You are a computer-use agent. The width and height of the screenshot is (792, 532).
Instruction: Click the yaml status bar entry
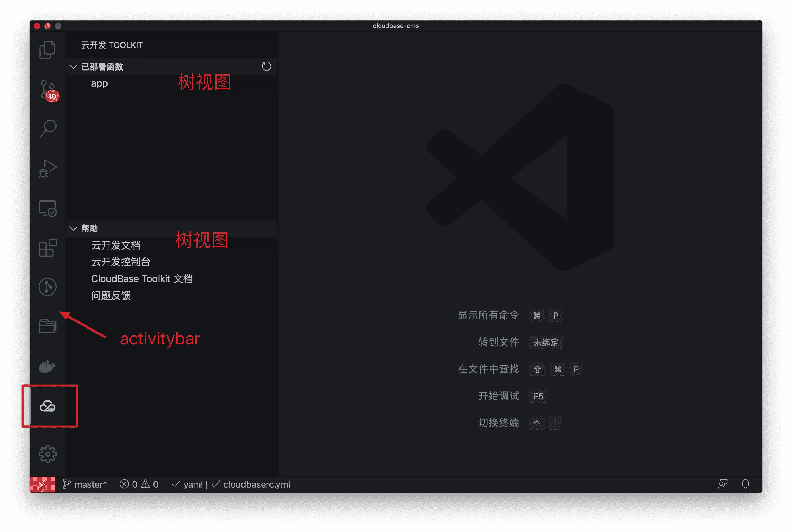(x=187, y=484)
